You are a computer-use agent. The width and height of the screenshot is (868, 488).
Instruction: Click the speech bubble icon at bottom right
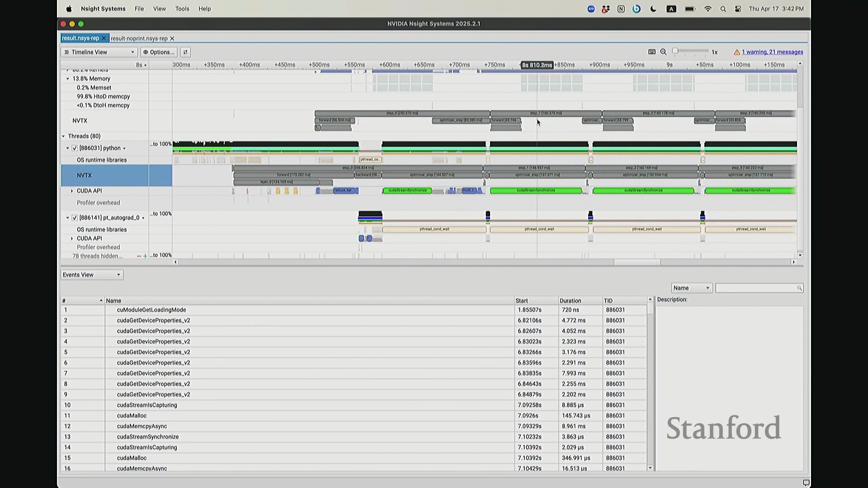(806, 483)
